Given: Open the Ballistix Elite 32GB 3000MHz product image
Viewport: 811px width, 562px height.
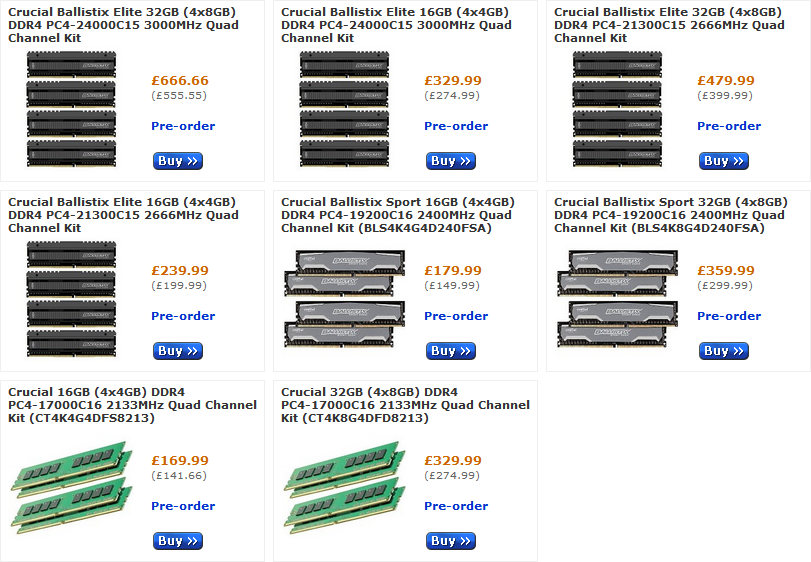Looking at the screenshot, I should [71, 109].
